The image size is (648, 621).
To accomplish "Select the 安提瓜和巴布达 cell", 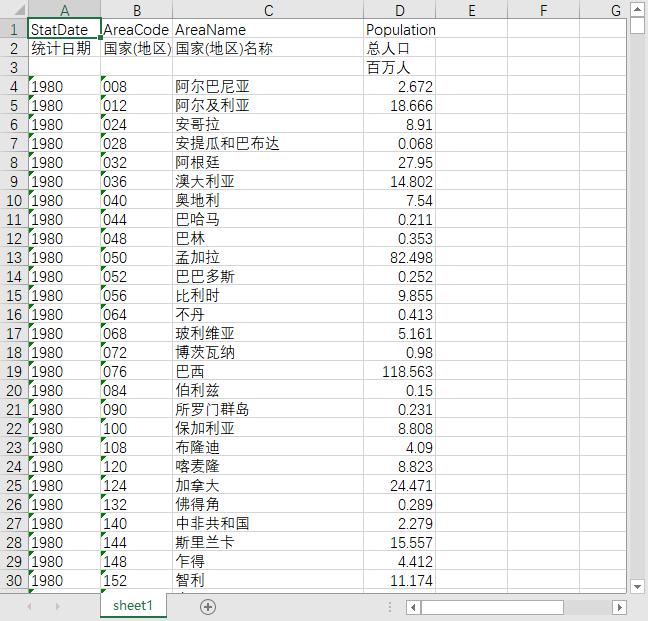I will [x=268, y=143].
